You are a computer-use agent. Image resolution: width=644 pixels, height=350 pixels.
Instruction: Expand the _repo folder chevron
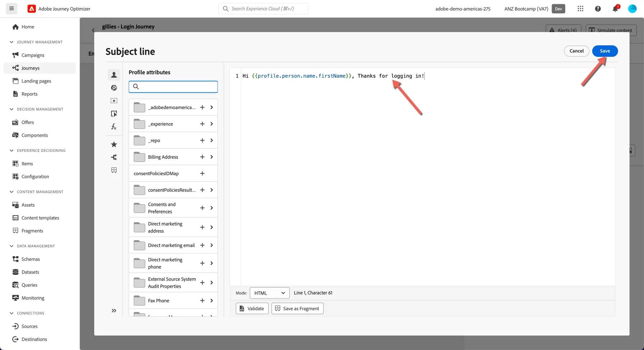[x=212, y=141]
